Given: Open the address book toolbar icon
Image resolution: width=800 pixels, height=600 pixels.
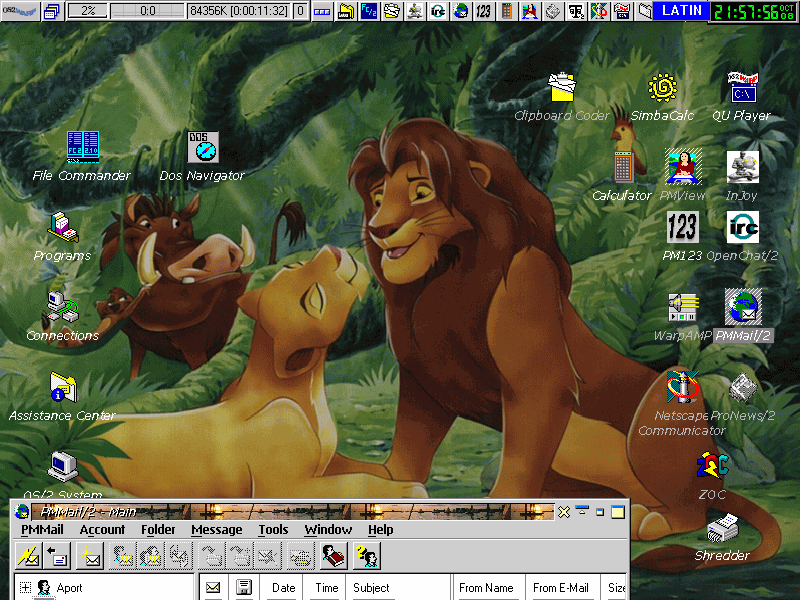Looking at the screenshot, I should point(334,556).
